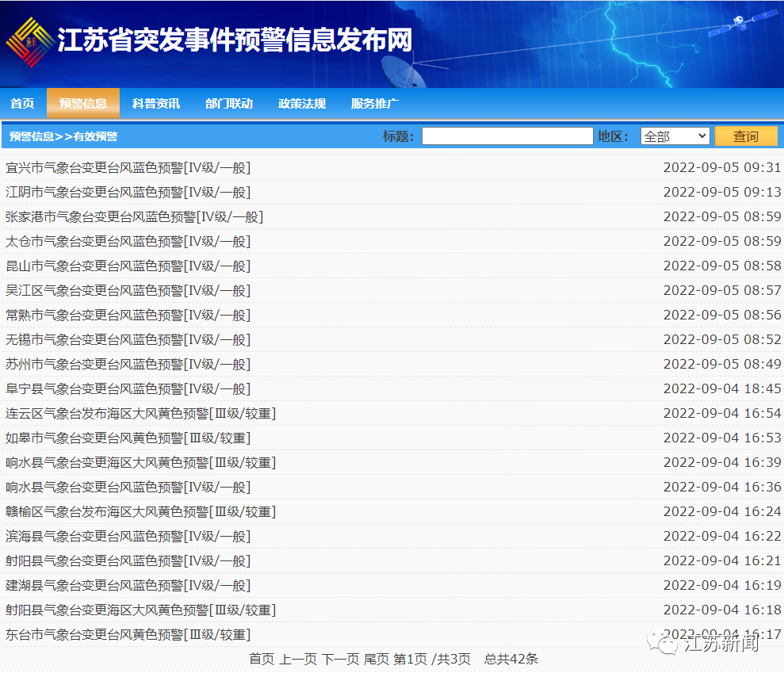Expand the 地区 dropdown arrow
The image size is (784, 677).
pyautogui.click(x=704, y=136)
